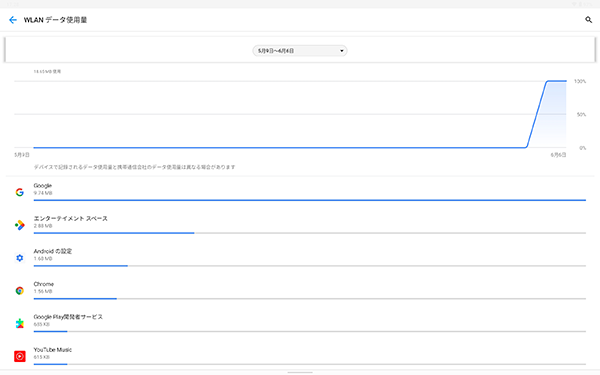Open エンターテイメント スペース usage entry
This screenshot has height=375, width=600.
[x=300, y=225]
